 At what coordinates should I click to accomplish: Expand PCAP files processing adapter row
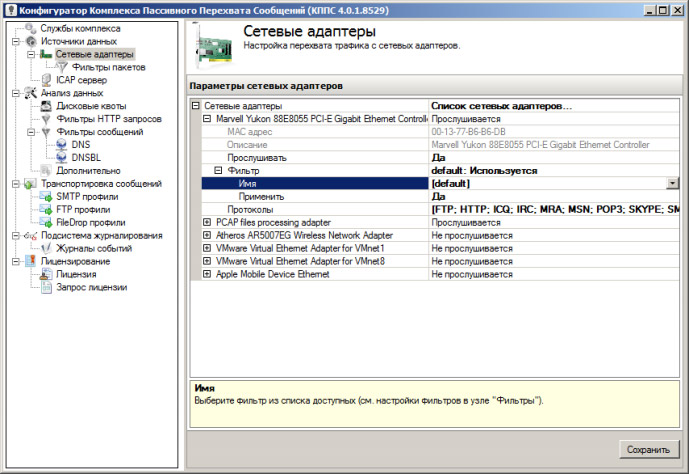point(207,223)
